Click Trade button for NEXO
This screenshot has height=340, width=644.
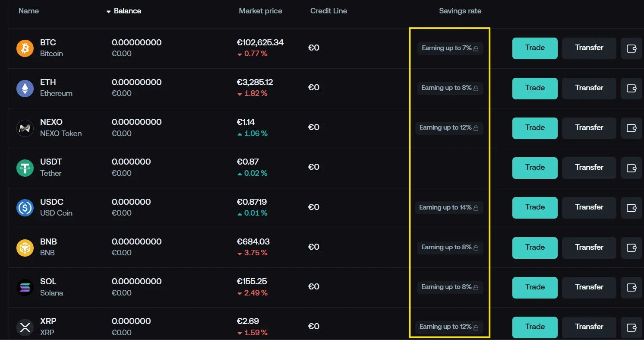coord(535,128)
